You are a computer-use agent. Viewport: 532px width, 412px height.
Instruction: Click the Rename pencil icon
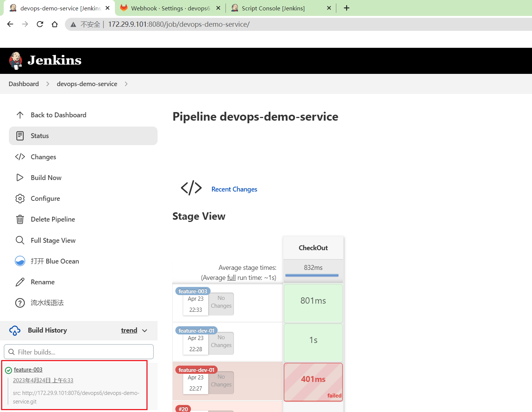click(20, 282)
